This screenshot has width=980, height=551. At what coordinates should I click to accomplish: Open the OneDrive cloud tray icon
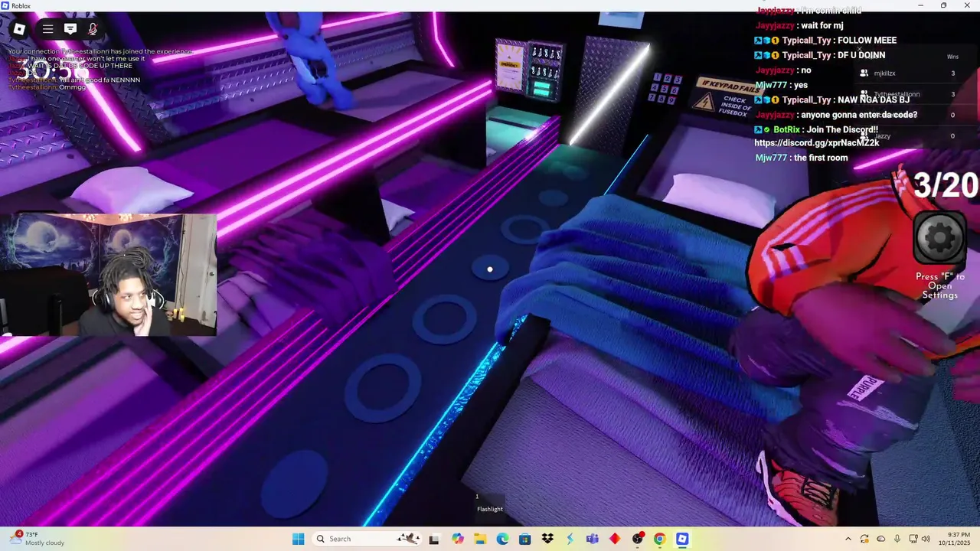881,539
